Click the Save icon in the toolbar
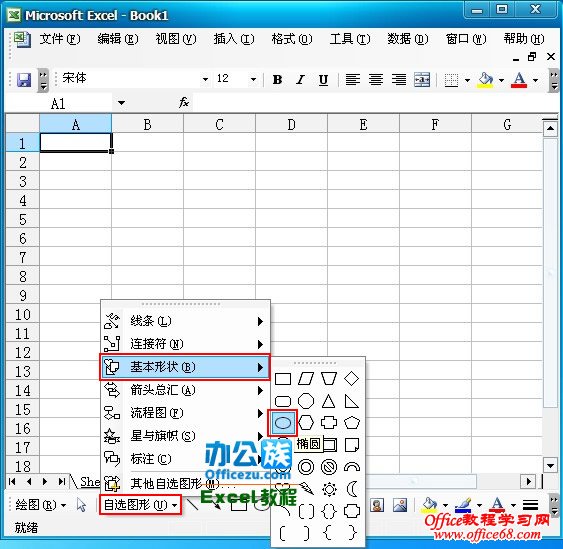This screenshot has height=549, width=563. (24, 79)
